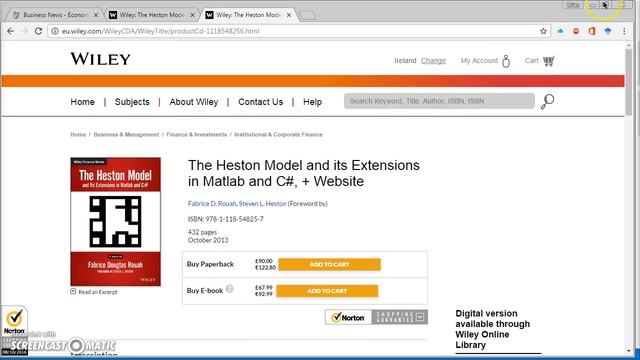Open the About Wiley menu item
The height and width of the screenshot is (360, 640).
(194, 102)
